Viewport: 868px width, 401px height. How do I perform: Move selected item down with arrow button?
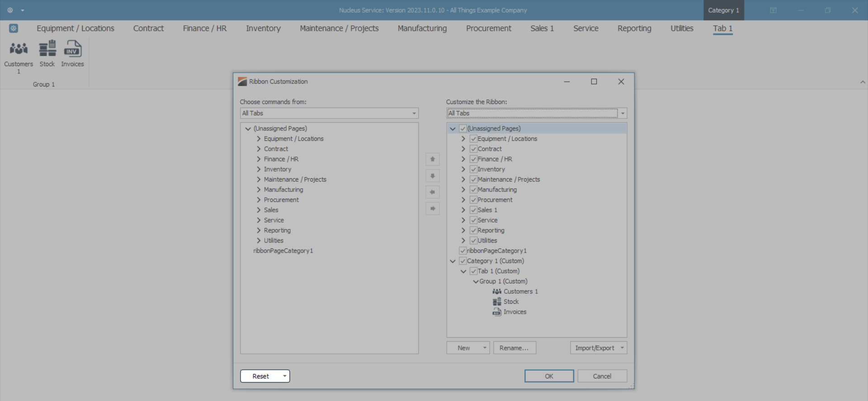pyautogui.click(x=433, y=176)
